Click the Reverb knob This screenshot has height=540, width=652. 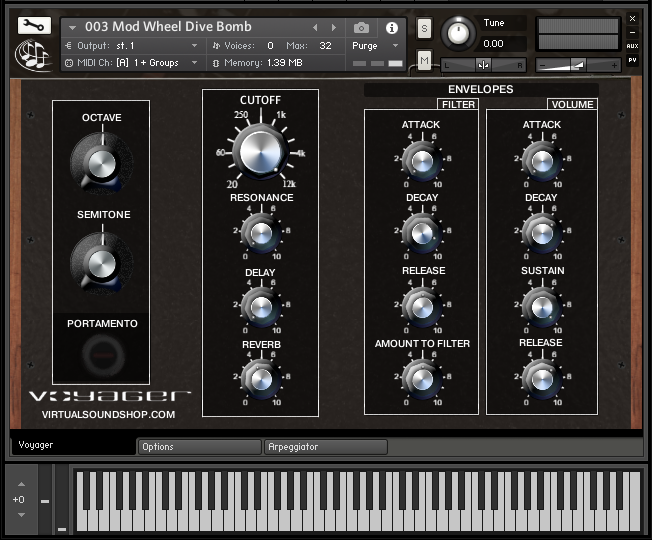260,378
